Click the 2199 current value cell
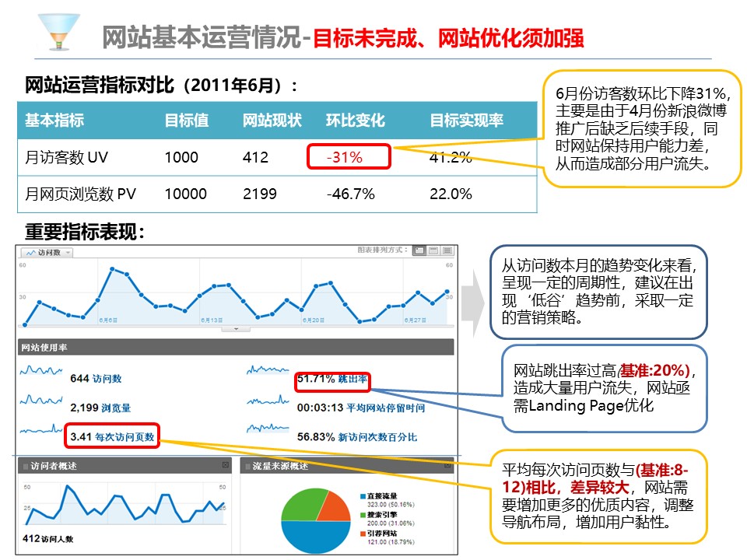This screenshot has width=747, height=560. 260,194
